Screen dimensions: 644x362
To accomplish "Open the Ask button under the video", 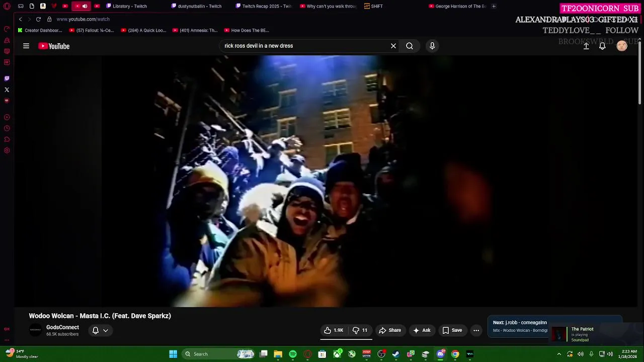I will 422,330.
